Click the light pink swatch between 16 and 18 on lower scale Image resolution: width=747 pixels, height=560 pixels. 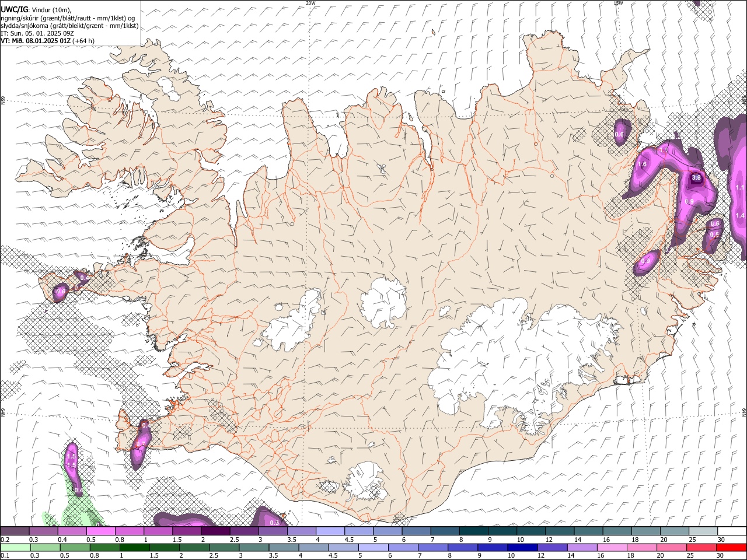point(612,547)
